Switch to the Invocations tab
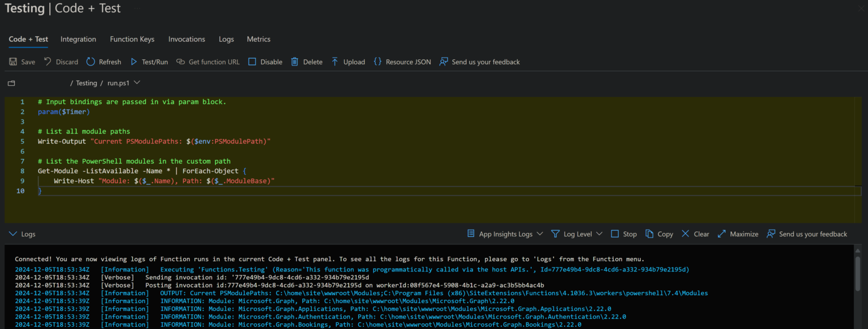 pos(186,39)
